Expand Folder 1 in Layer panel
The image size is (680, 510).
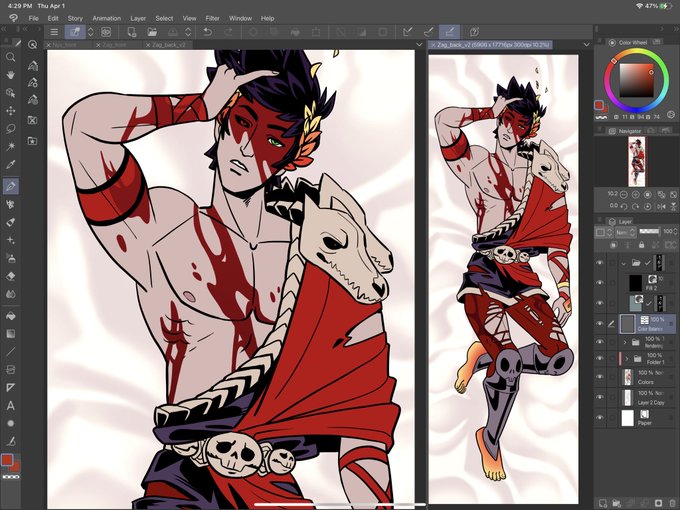point(627,359)
